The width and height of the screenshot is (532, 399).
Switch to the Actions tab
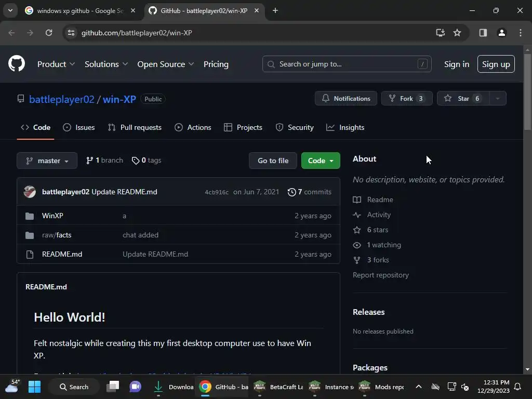193,128
